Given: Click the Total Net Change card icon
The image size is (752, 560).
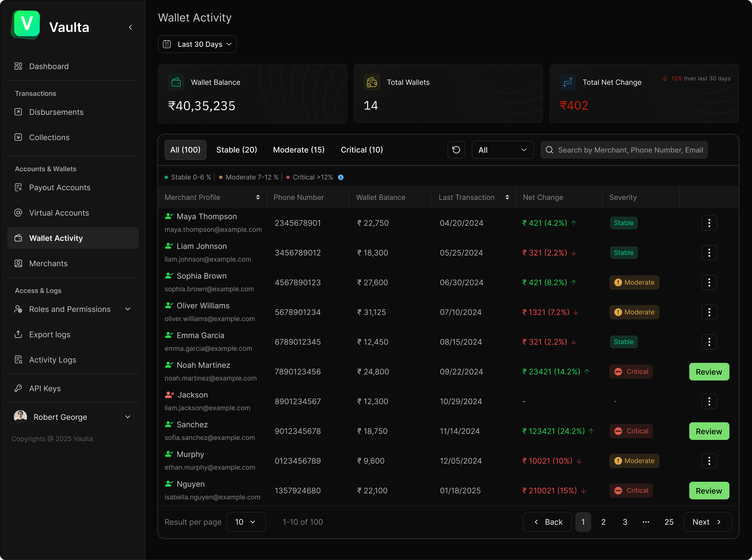Looking at the screenshot, I should click(568, 82).
